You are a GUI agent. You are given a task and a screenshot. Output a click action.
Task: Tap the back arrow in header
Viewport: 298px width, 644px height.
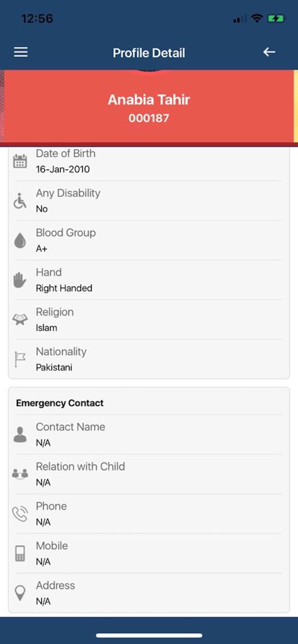[269, 52]
